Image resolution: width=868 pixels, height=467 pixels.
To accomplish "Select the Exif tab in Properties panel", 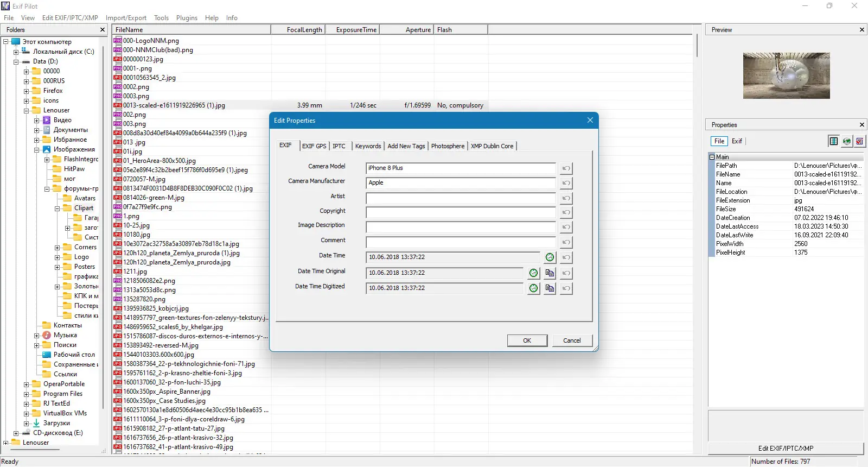I will click(737, 141).
